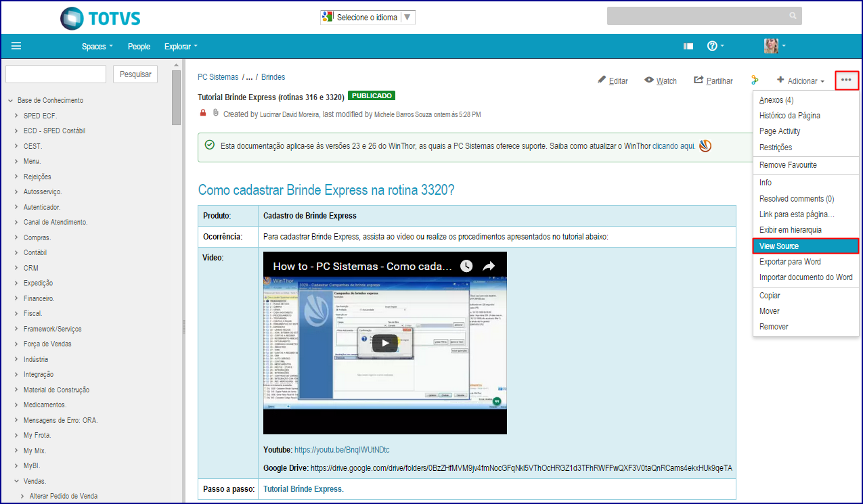
Task: Click the paperclip attachments icon
Action: click(216, 113)
